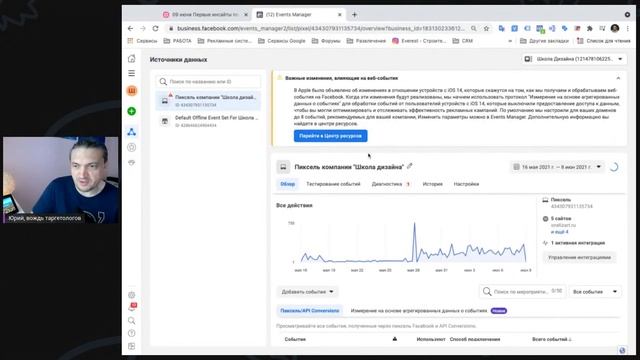
Task: Open the Форумы bookmarks folder
Action: click(x=326, y=41)
